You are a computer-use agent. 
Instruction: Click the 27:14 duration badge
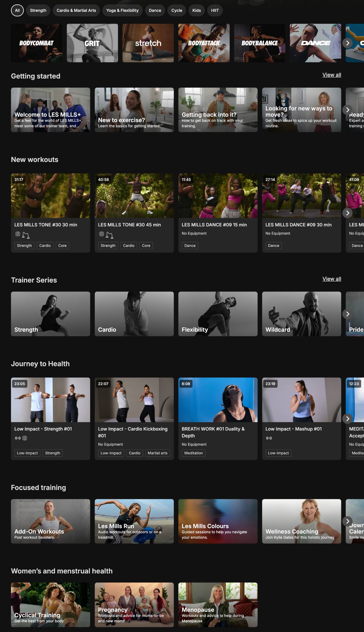pyautogui.click(x=270, y=179)
